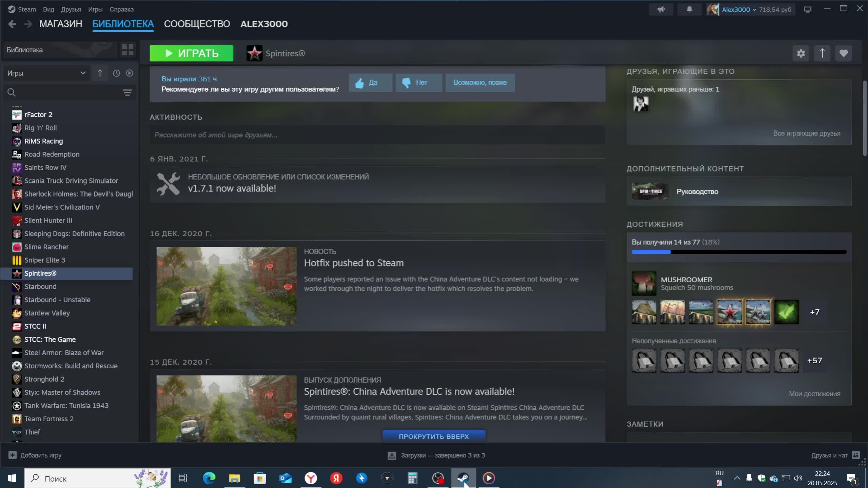Click the main page vertical scrollbar
Screen dimensions: 868x488
[865, 119]
